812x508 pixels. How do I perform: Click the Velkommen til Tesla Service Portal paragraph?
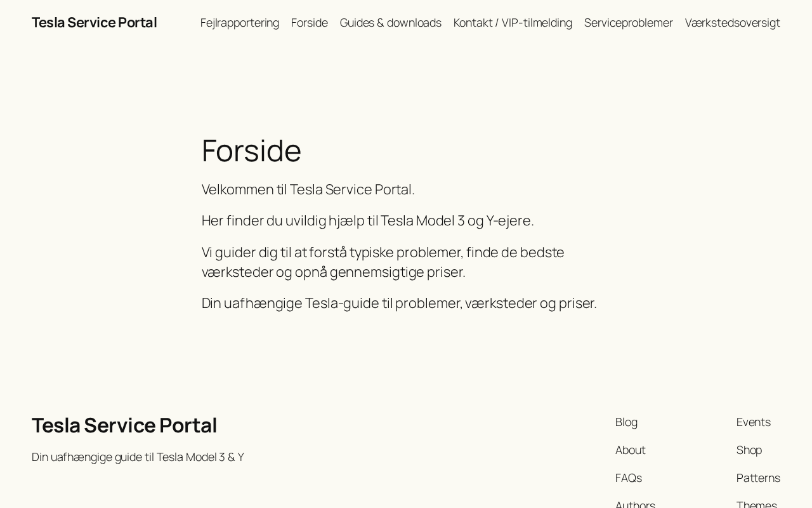click(x=308, y=189)
